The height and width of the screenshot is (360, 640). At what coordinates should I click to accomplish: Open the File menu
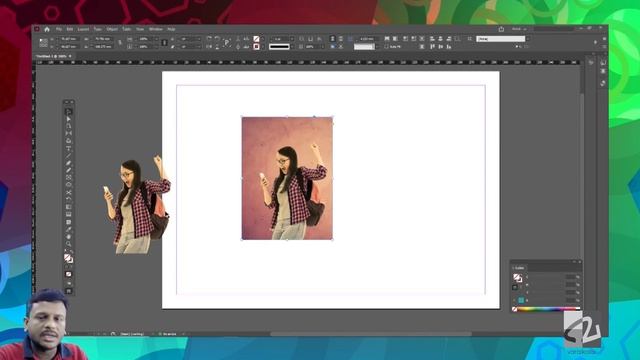point(59,29)
